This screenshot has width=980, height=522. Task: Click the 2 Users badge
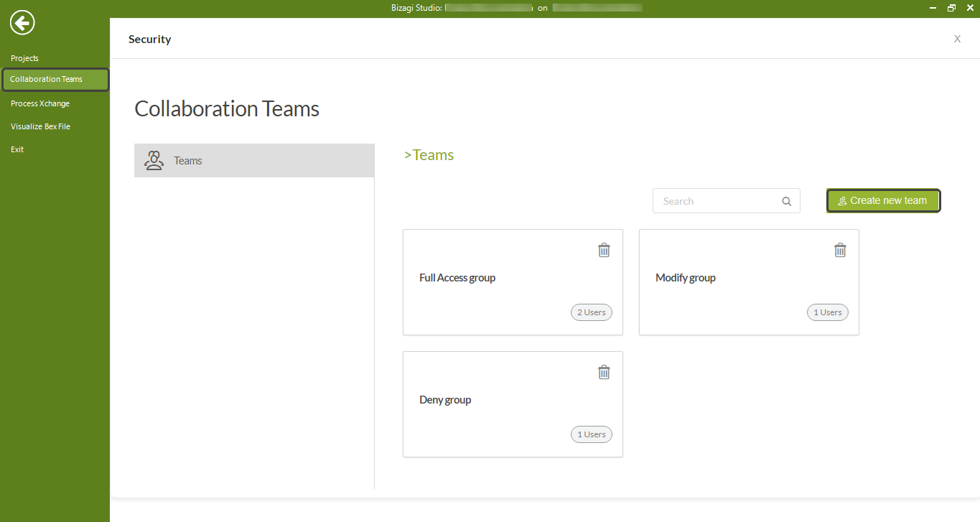pyautogui.click(x=592, y=312)
